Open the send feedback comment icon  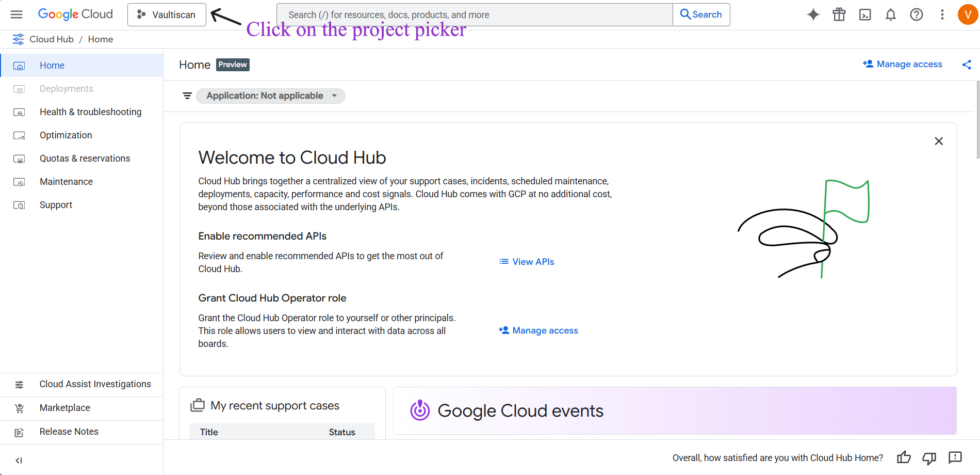click(x=955, y=457)
